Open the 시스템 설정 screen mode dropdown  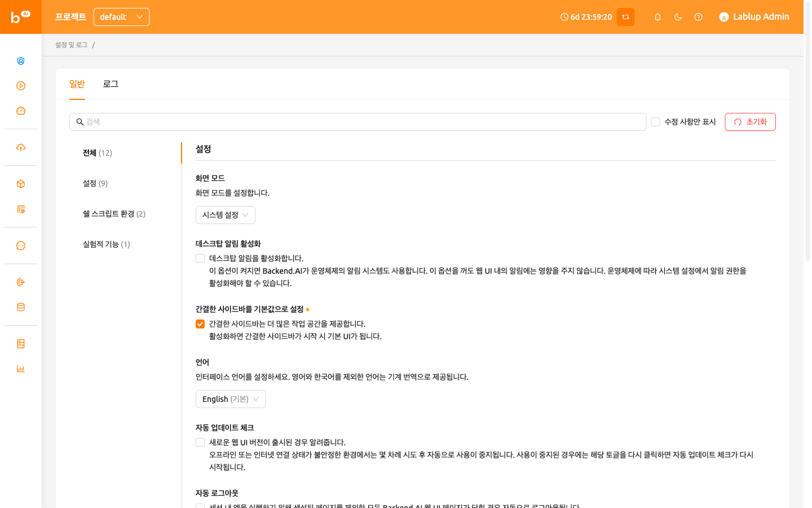pos(226,215)
